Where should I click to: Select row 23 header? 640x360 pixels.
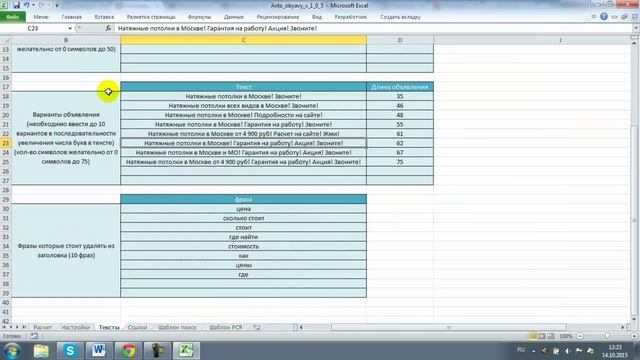pos(6,143)
